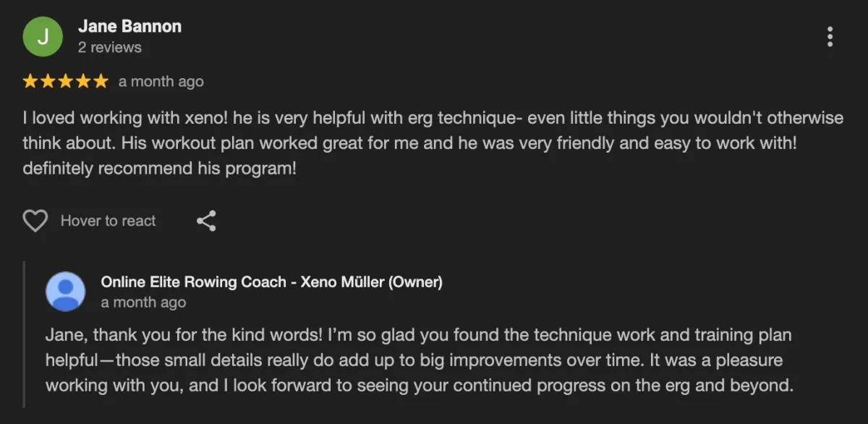Click the fourth star of the rating
Image resolution: width=868 pixels, height=424 pixels.
point(82,81)
